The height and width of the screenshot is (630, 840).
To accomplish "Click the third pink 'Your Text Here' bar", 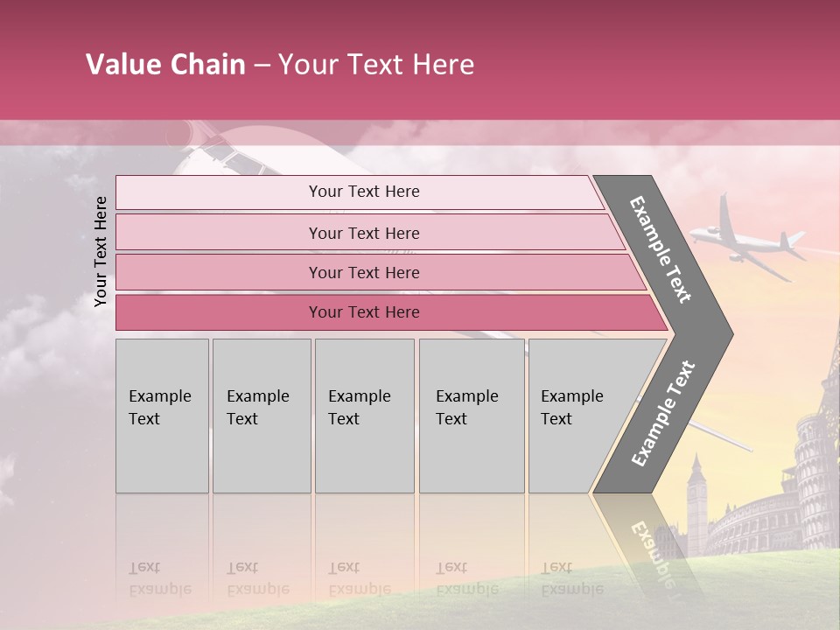I will pos(363,272).
